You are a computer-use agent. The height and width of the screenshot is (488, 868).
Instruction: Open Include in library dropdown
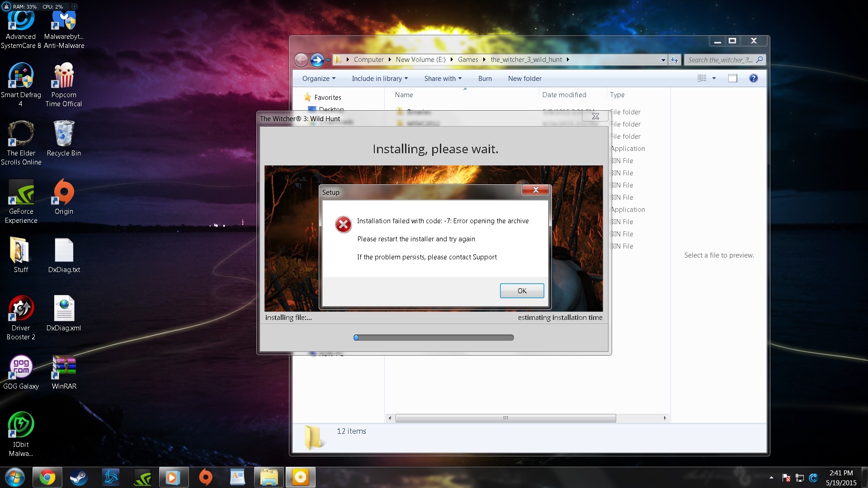[x=380, y=78]
